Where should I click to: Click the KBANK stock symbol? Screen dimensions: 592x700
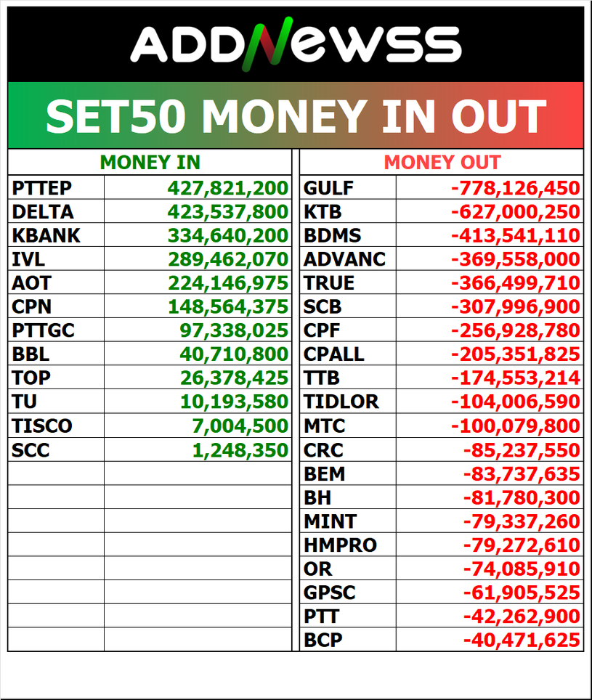pyautogui.click(x=46, y=236)
